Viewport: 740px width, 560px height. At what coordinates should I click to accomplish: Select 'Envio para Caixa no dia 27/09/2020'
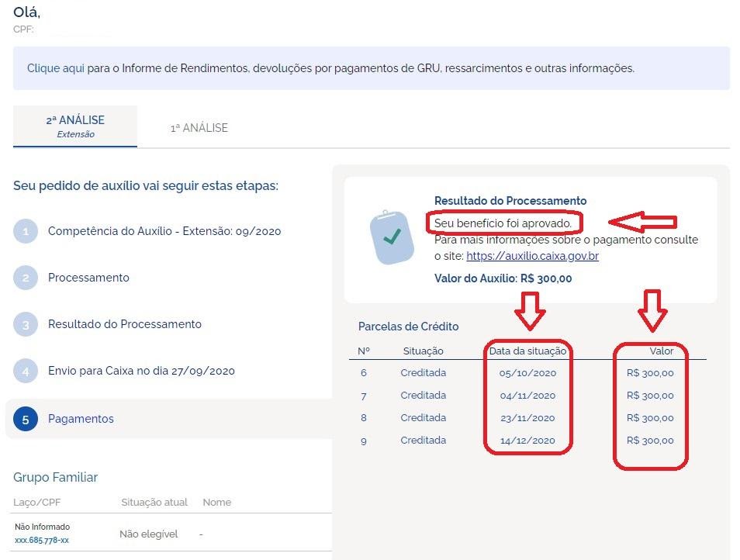pyautogui.click(x=142, y=371)
